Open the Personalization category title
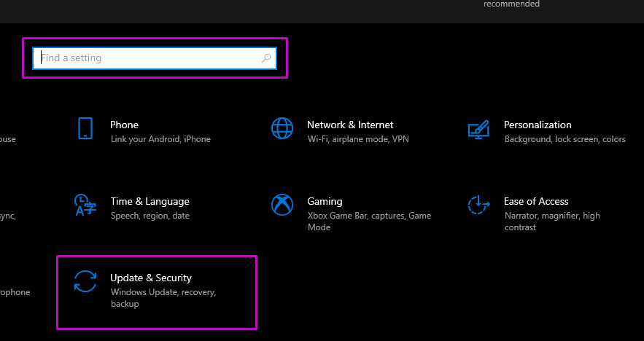Screen dimensions: 644x341 [x=538, y=125]
